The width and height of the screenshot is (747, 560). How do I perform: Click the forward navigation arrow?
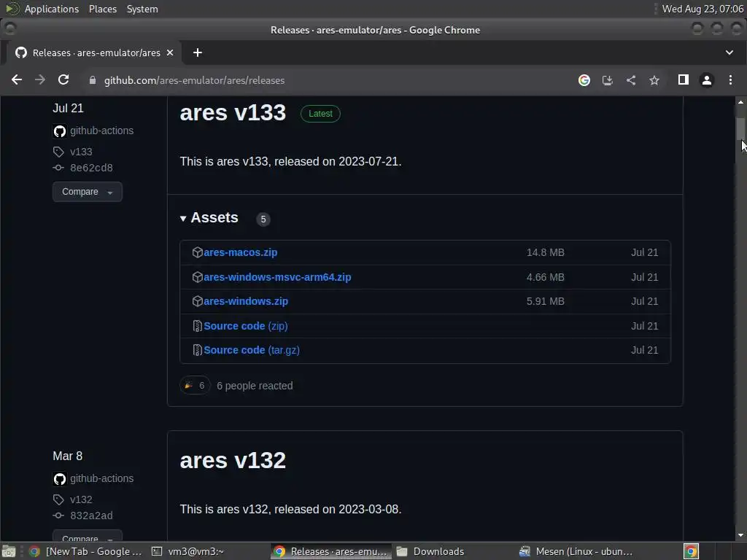click(x=40, y=80)
